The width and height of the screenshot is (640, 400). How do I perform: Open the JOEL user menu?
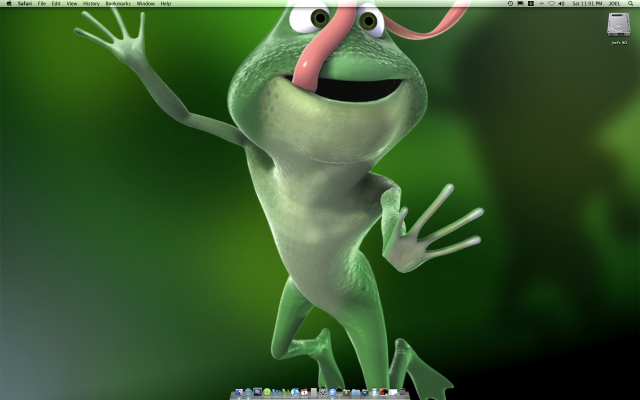pos(614,3)
